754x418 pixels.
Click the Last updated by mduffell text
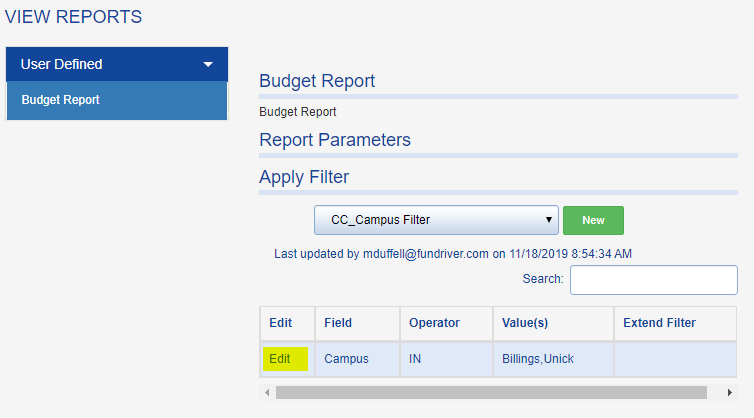453,254
